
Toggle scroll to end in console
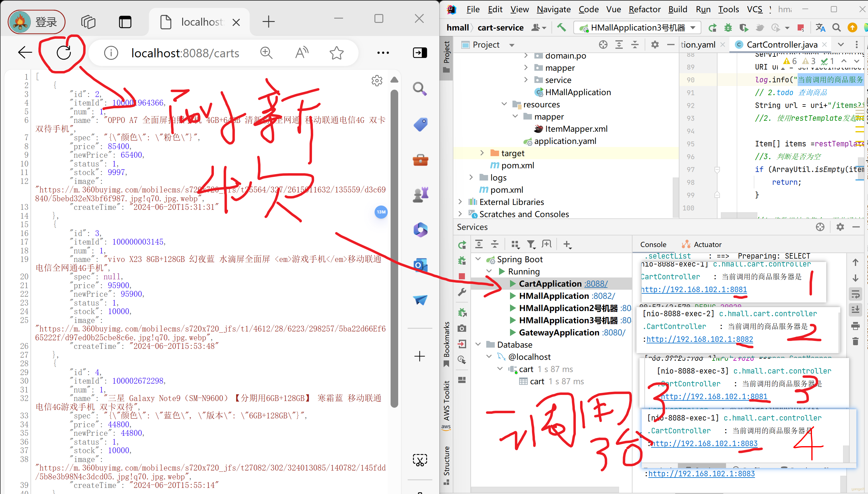pyautogui.click(x=856, y=310)
